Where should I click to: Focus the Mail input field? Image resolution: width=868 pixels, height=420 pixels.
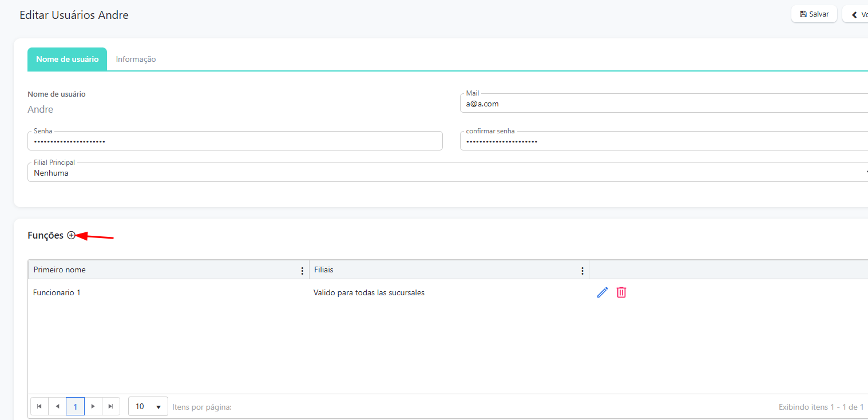click(664, 104)
